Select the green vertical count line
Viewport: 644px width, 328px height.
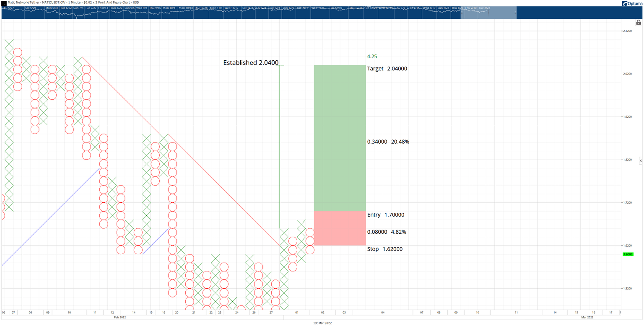pos(280,147)
